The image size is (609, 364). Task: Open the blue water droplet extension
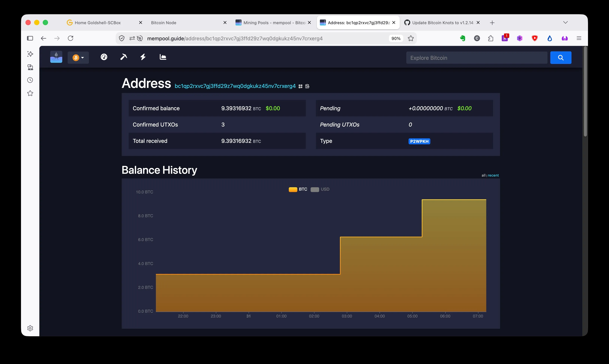pos(550,38)
